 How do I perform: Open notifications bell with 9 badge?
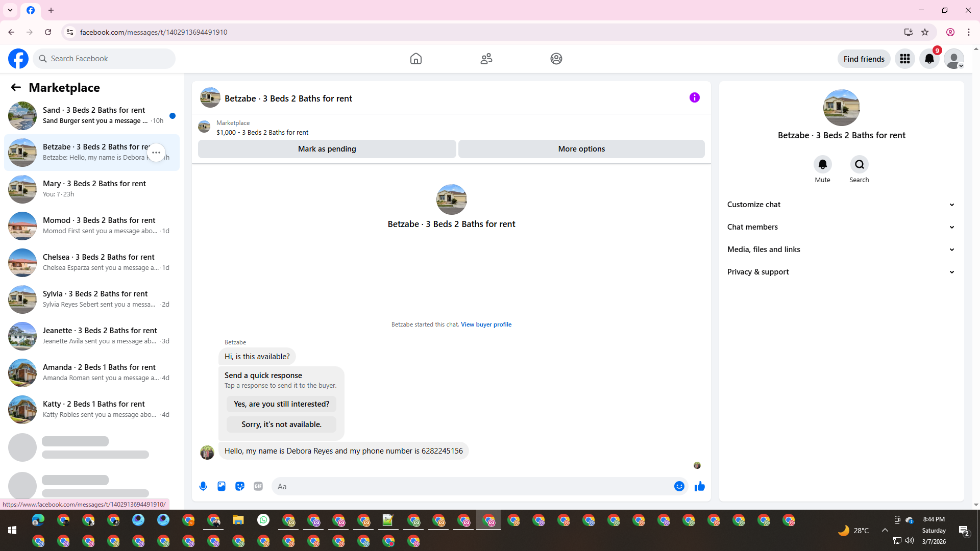pyautogui.click(x=929, y=59)
